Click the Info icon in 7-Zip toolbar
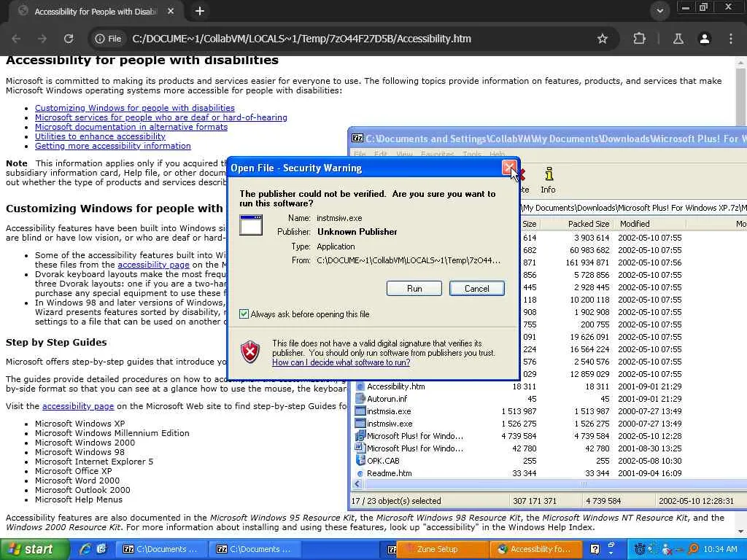Screen dimensions: 747x560 pos(548,180)
